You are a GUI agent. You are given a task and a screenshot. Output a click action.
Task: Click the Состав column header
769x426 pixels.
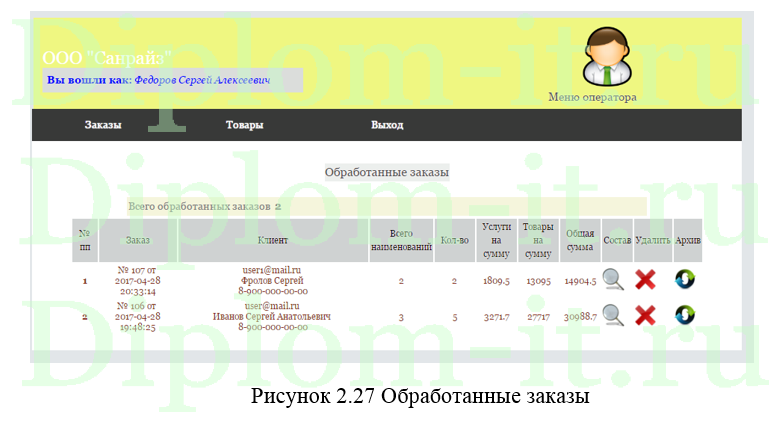click(x=617, y=240)
